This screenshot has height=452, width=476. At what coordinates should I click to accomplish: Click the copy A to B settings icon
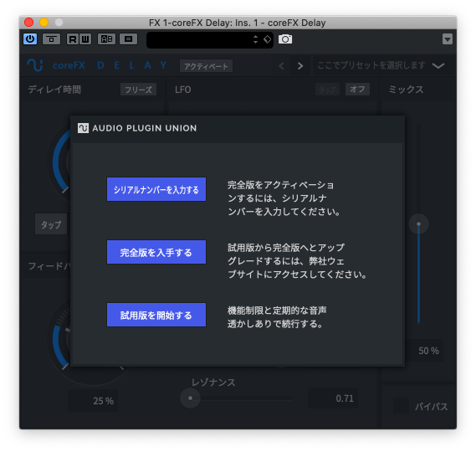[128, 39]
